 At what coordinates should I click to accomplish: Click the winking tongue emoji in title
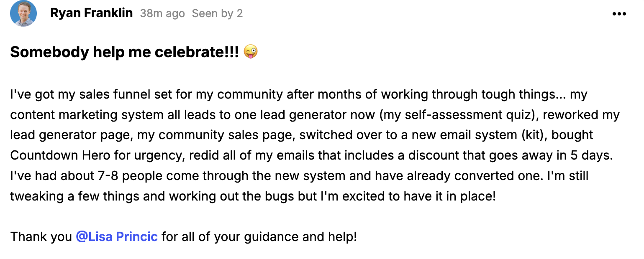point(251,52)
